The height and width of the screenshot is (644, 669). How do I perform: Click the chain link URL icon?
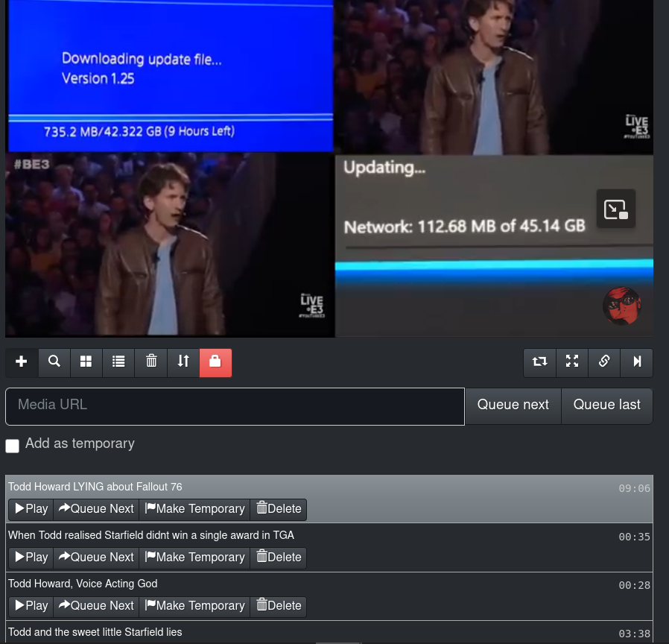coord(604,362)
